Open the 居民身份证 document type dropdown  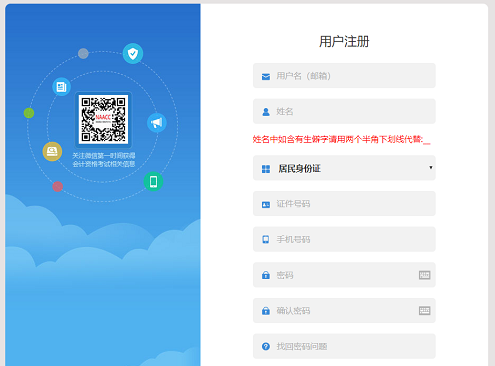coord(344,168)
